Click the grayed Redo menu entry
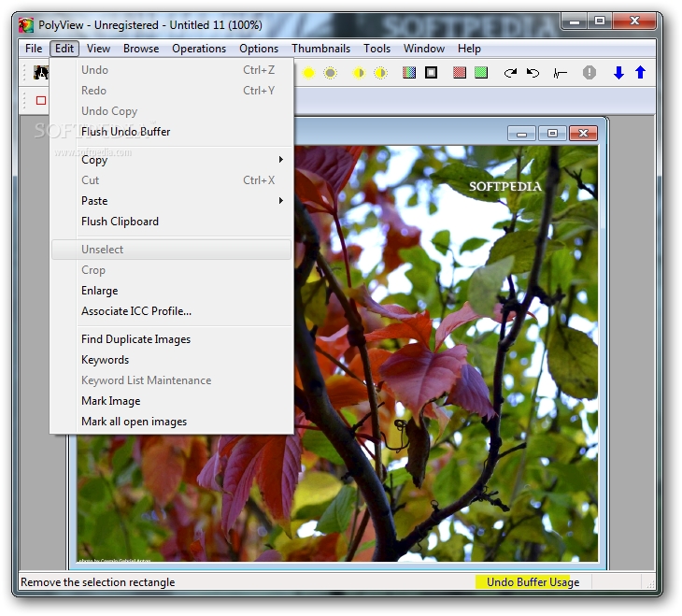The width and height of the screenshot is (682, 616). pos(172,91)
